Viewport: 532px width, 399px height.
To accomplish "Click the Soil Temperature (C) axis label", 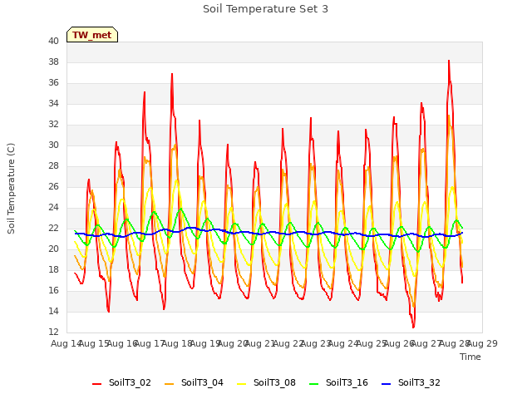I will [11, 189].
